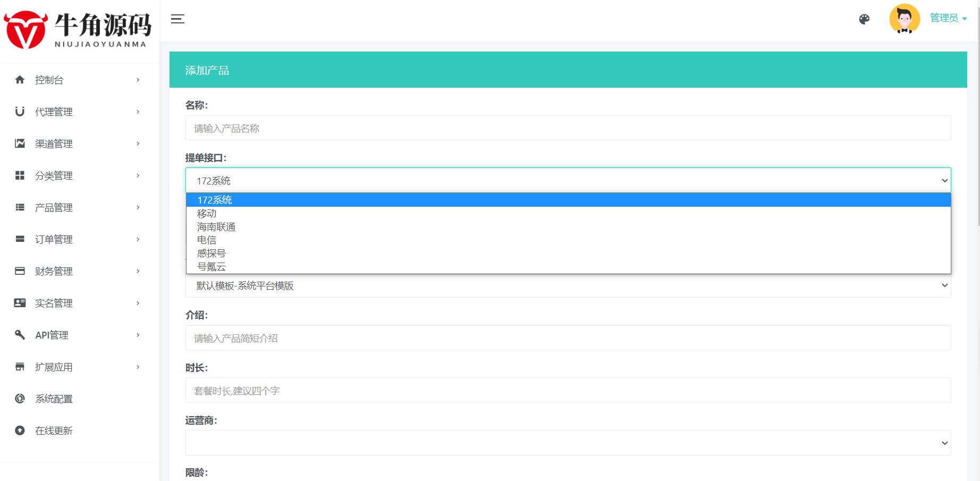The width and height of the screenshot is (980, 481).
Task: Click the bars icon beside 订单管理
Action: pos(20,239)
